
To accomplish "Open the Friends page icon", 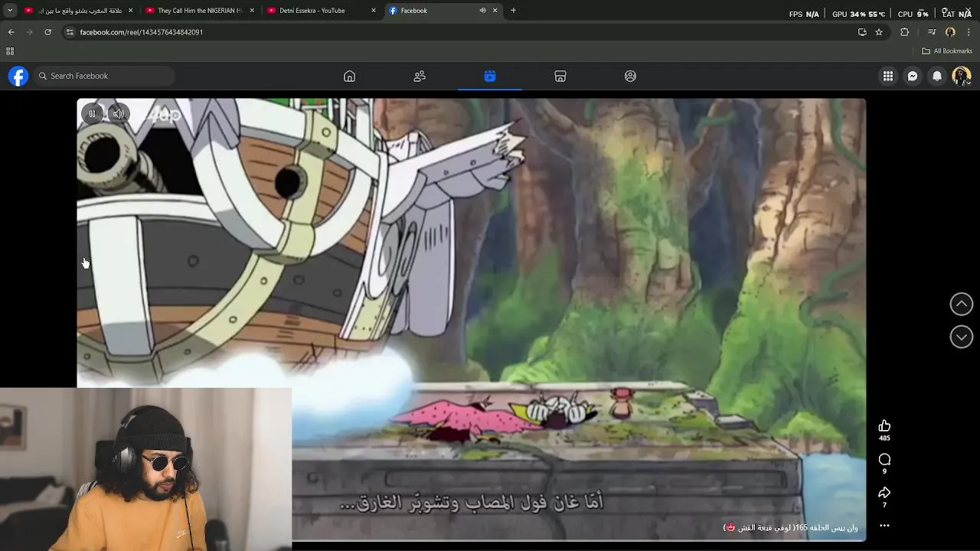I will 420,76.
